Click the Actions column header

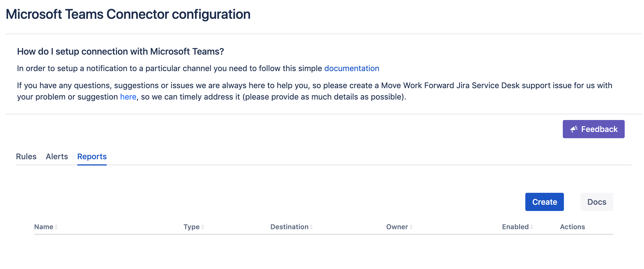(x=572, y=227)
